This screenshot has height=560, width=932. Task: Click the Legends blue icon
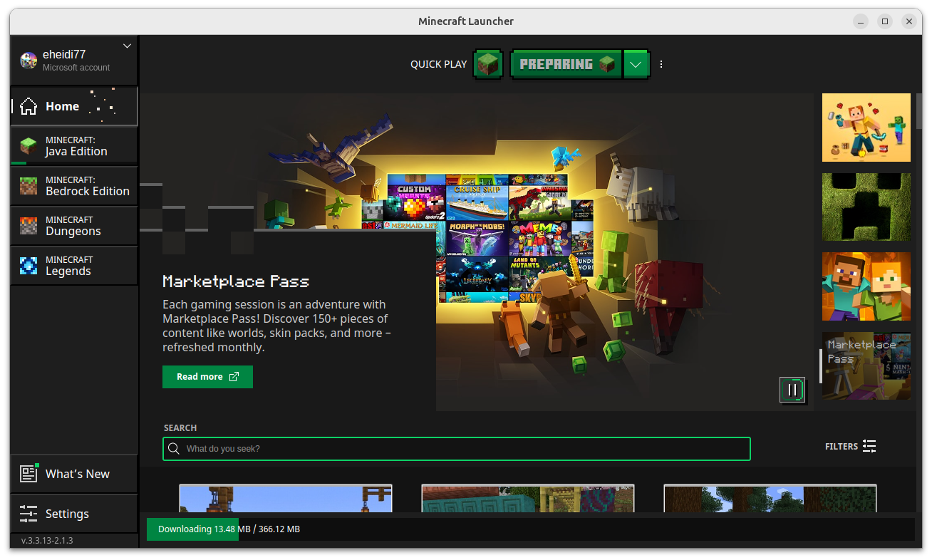[29, 266]
